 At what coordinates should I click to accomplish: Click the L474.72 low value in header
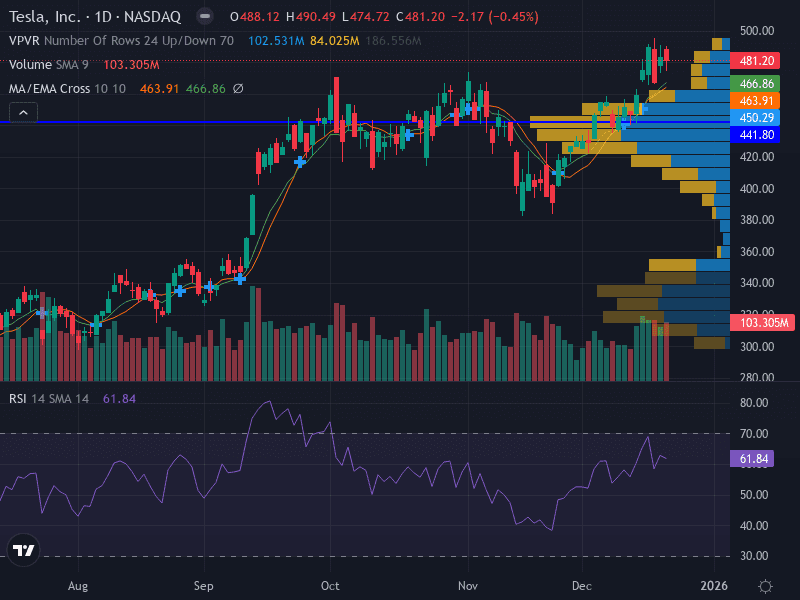pyautogui.click(x=365, y=17)
